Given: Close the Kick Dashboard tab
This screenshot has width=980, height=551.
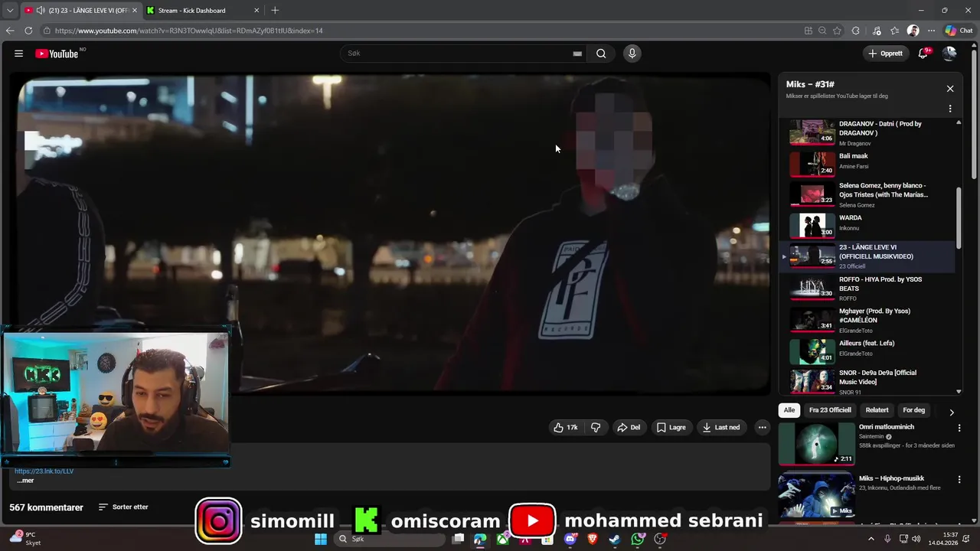Looking at the screenshot, I should point(256,11).
